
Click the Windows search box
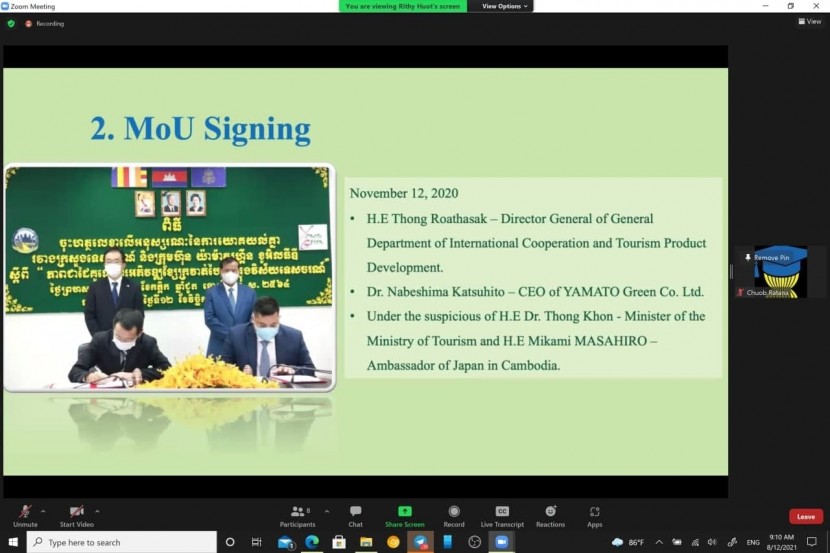120,542
